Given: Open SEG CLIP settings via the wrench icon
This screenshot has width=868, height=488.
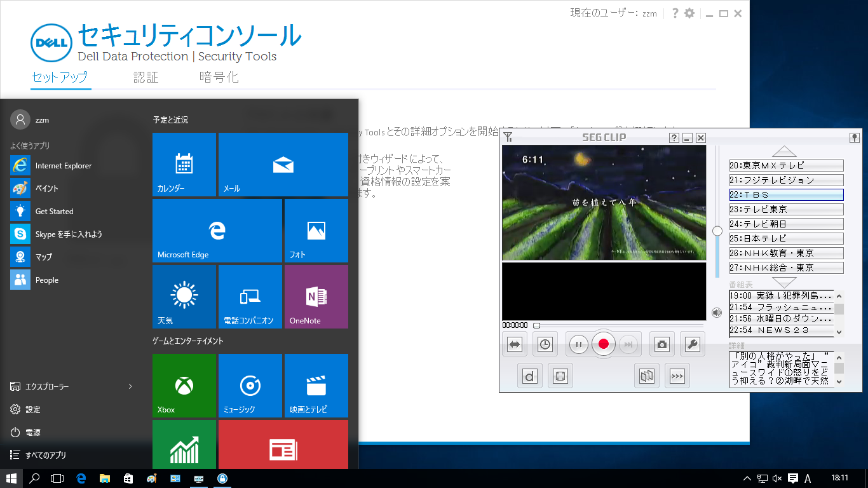Looking at the screenshot, I should pyautogui.click(x=693, y=344).
